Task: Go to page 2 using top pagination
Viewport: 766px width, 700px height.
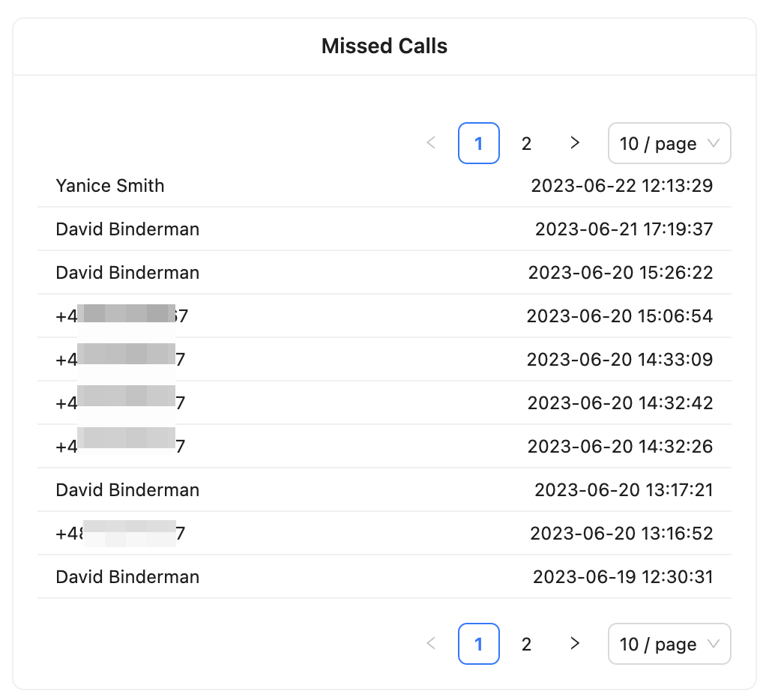Action: coord(526,143)
